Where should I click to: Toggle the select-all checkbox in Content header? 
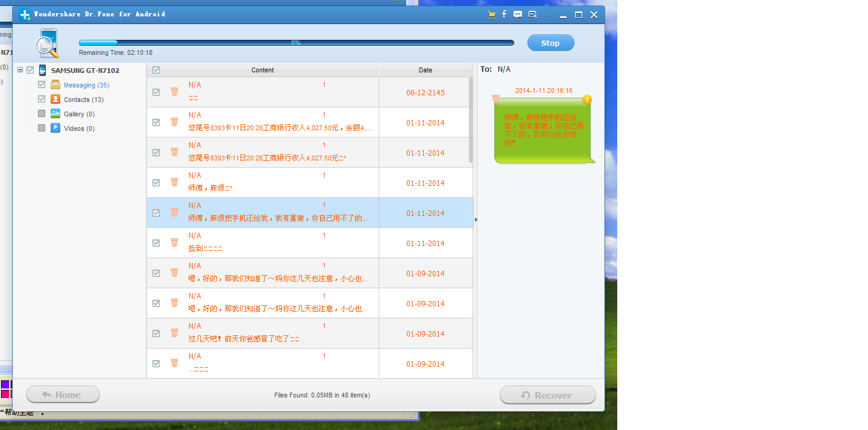[156, 70]
